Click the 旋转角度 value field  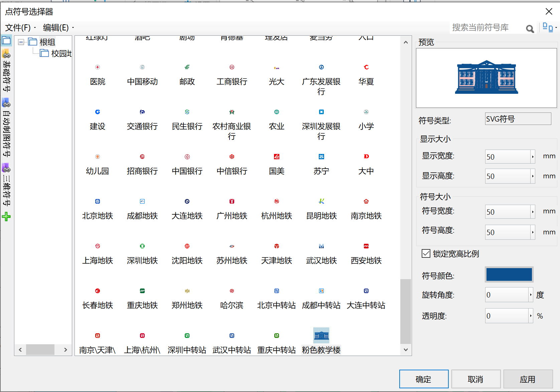507,295
